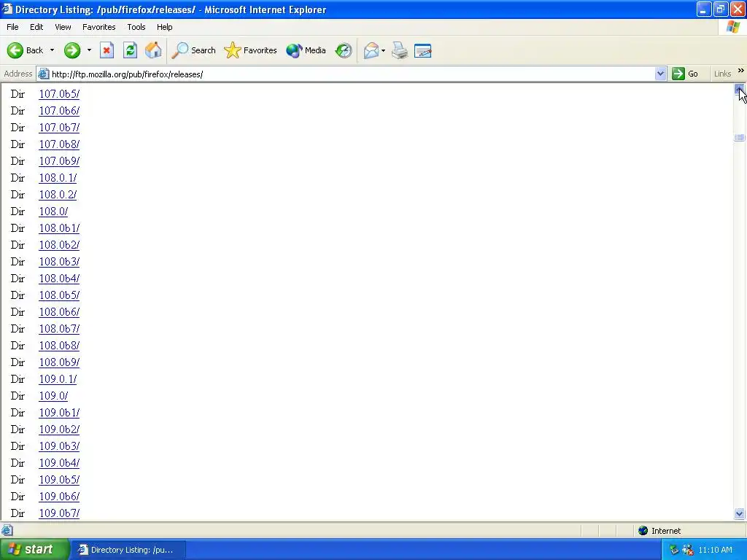Screen dimensions: 747x560
Task: Open the 108.0b1/ directory link
Action: pos(59,228)
